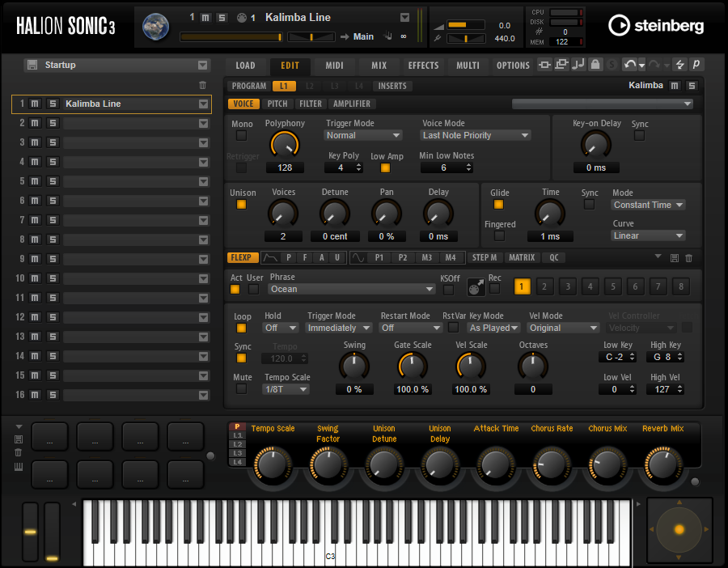Open the OPTIONS tab
This screenshot has width=728, height=568.
click(513, 66)
